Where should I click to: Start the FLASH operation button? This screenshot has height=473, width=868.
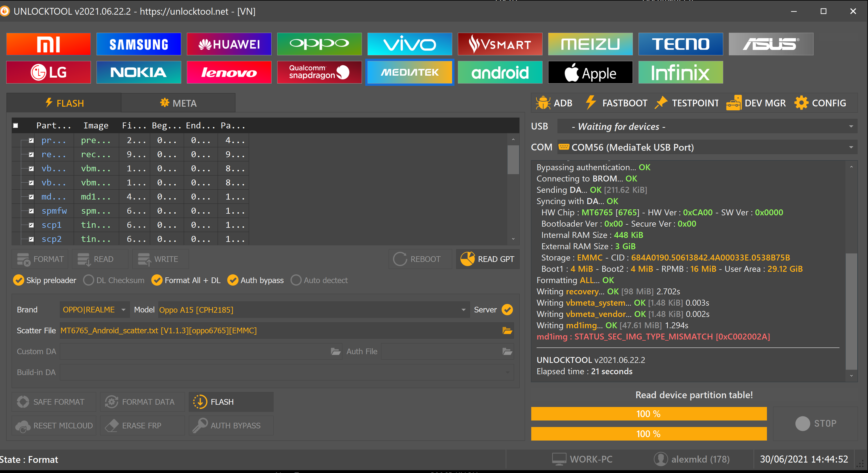[x=231, y=402]
